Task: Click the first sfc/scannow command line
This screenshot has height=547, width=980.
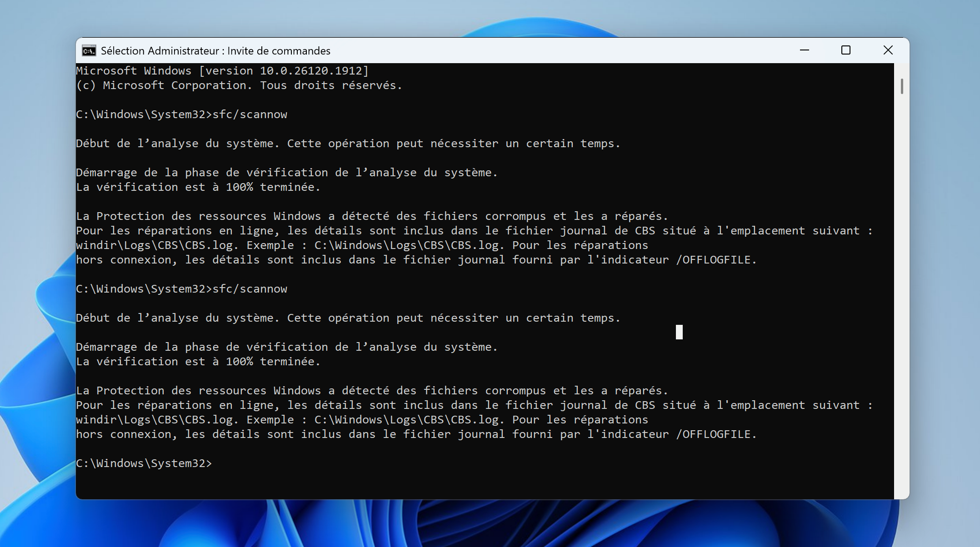Action: pos(181,114)
